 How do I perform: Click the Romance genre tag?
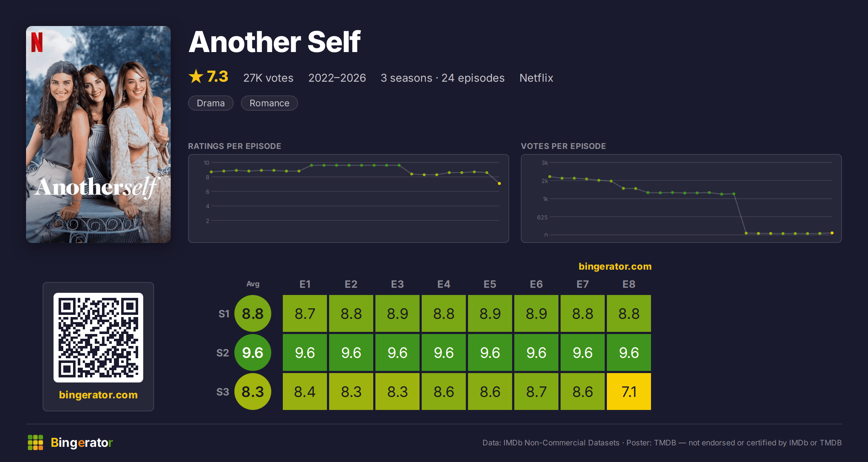269,103
